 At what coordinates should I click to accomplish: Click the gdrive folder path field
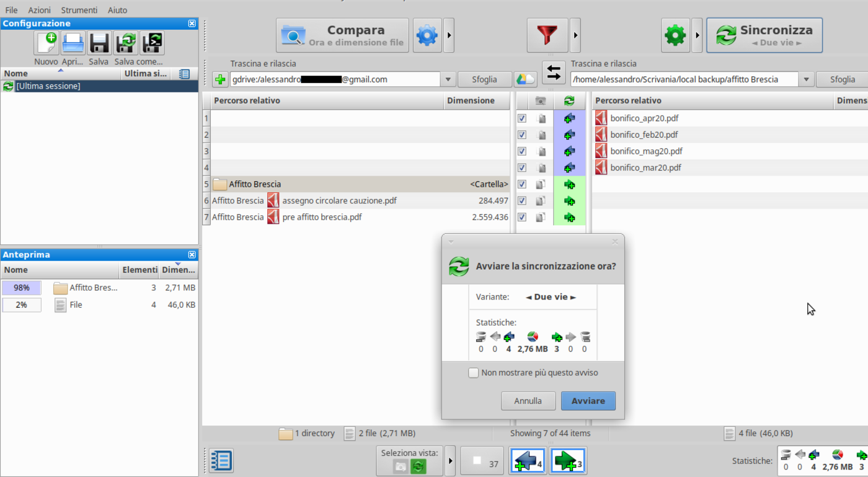pos(335,79)
